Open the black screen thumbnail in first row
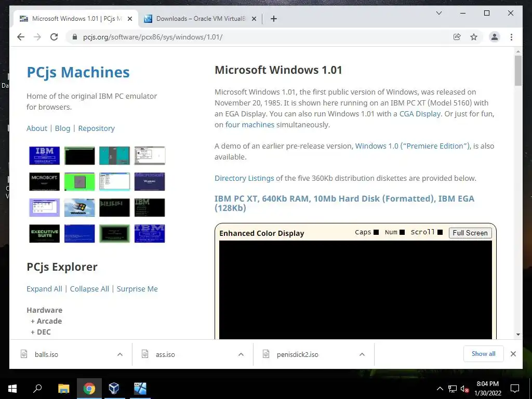 (79, 156)
